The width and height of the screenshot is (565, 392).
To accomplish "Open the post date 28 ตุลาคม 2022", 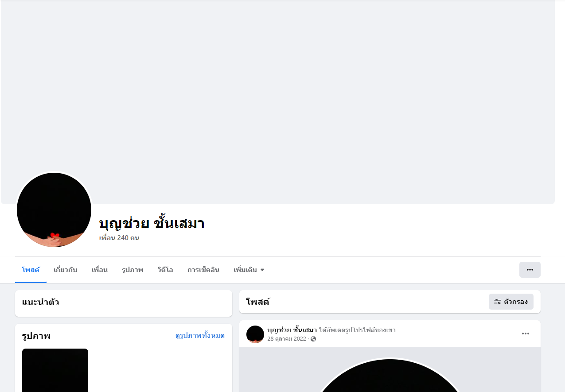I will [x=287, y=339].
